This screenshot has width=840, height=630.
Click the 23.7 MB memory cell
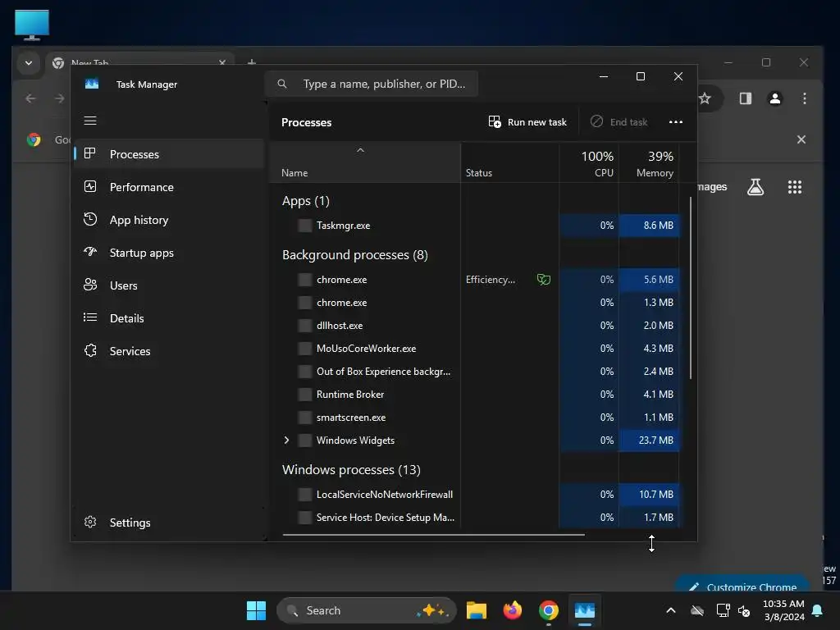(650, 441)
